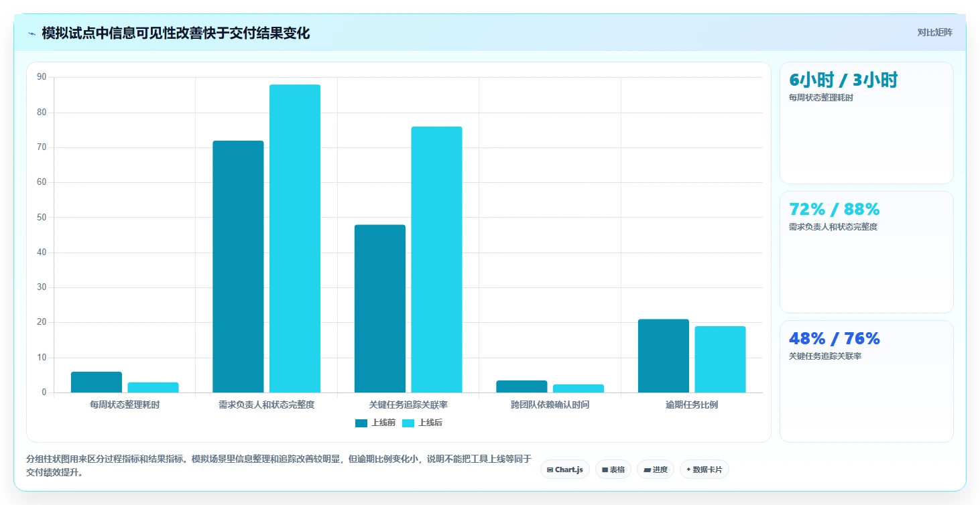Click the 上线后 bar for 逾期任务比例
This screenshot has height=505, width=980.
(720, 360)
